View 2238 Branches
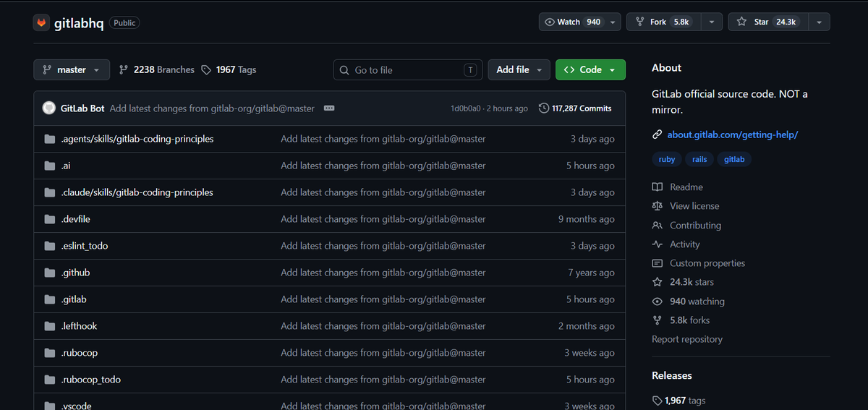 157,69
